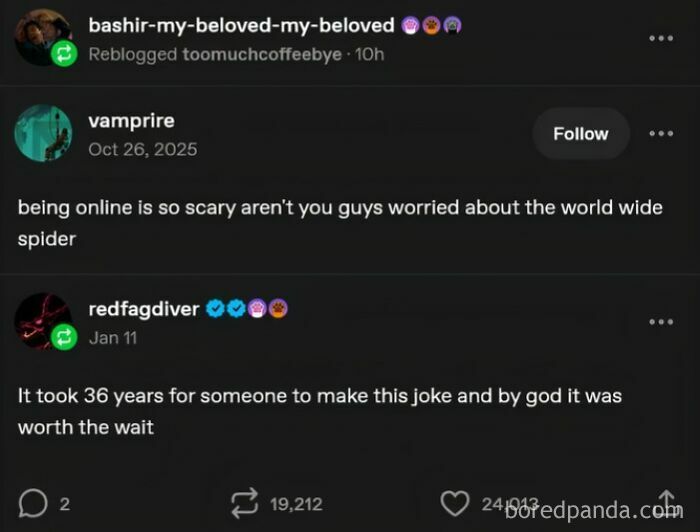Viewport: 700px width, 532px height.
Task: Click the reblog arrows icon at bottom
Action: pos(245,503)
